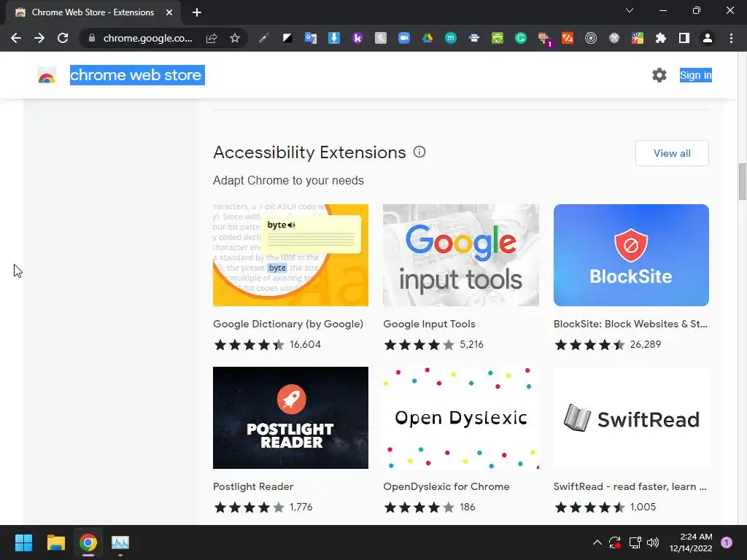The height and width of the screenshot is (560, 747).
Task: Open the Extensions puzzle piece menu
Action: point(661,38)
